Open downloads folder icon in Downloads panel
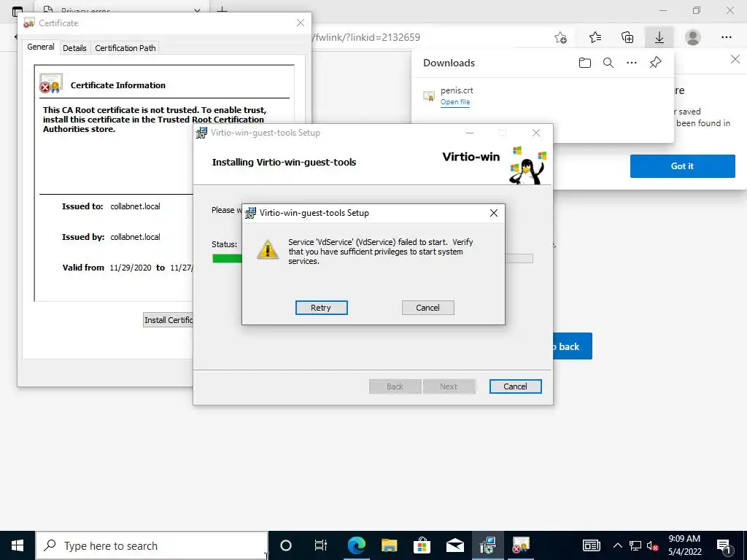 (584, 63)
